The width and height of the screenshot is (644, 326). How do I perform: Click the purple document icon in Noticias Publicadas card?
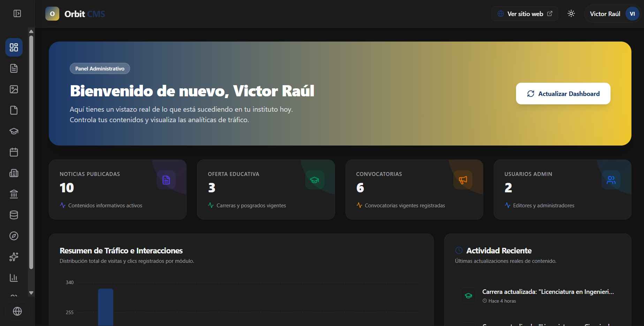coord(166,180)
